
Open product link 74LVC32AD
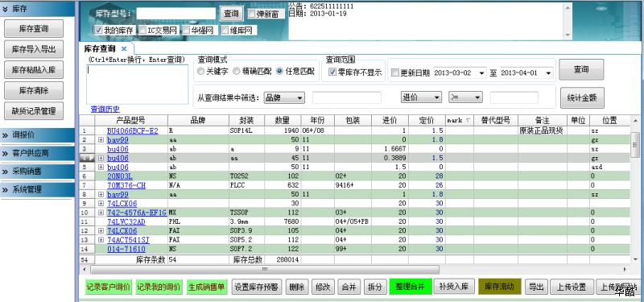(126, 221)
